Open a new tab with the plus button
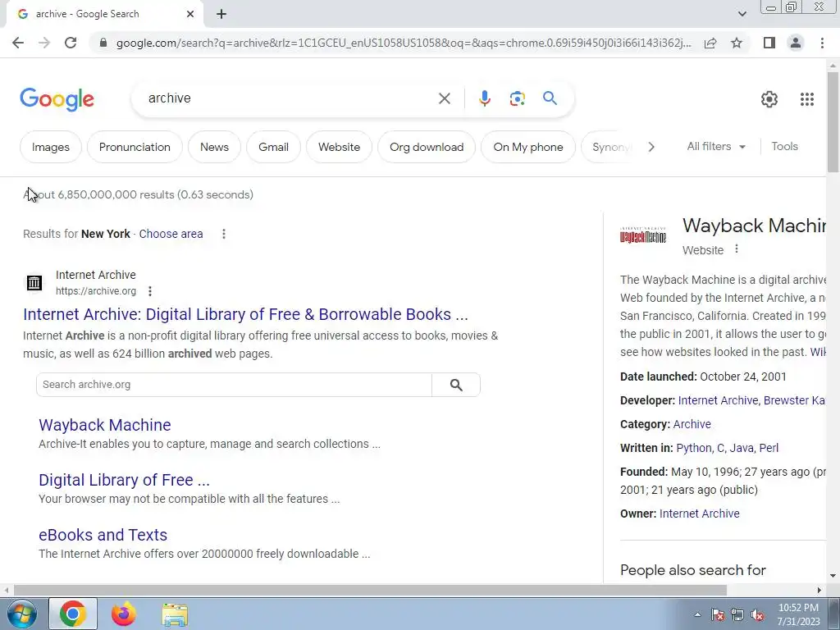The width and height of the screenshot is (840, 630). pos(221,15)
